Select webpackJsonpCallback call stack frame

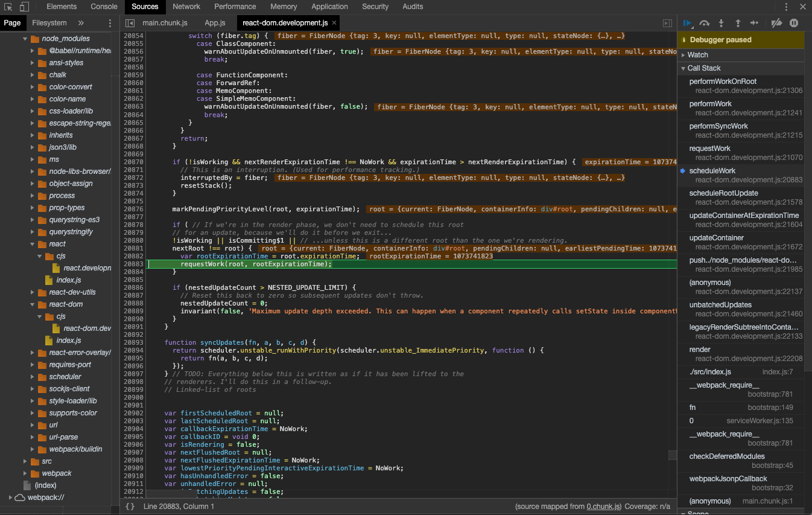(741, 483)
